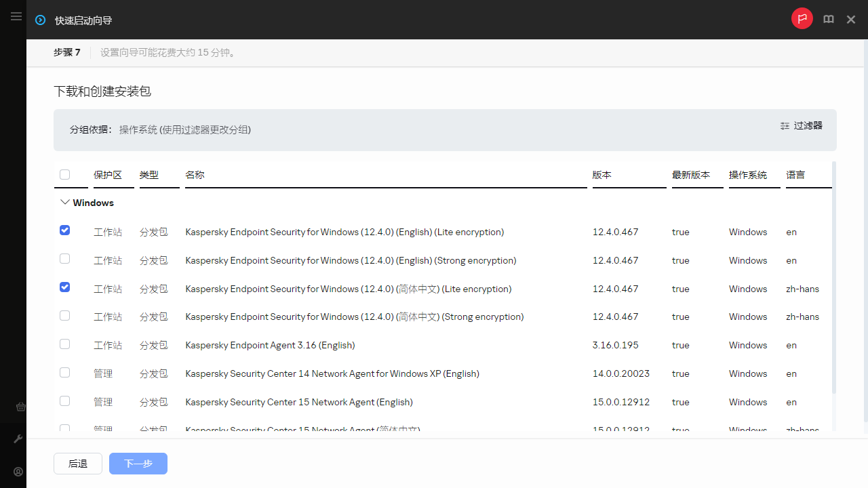Click Endpoint Security (简体中文) (Lite encryption) name
The image size is (868, 488).
pyautogui.click(x=349, y=289)
